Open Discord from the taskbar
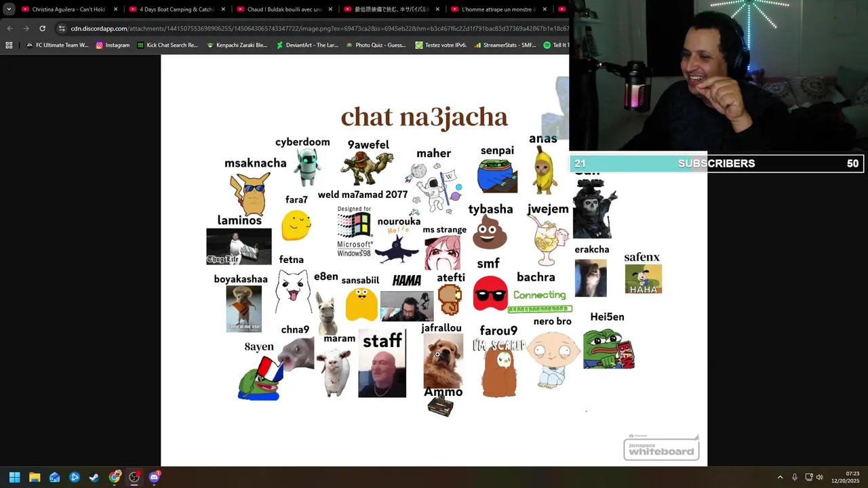 click(154, 477)
